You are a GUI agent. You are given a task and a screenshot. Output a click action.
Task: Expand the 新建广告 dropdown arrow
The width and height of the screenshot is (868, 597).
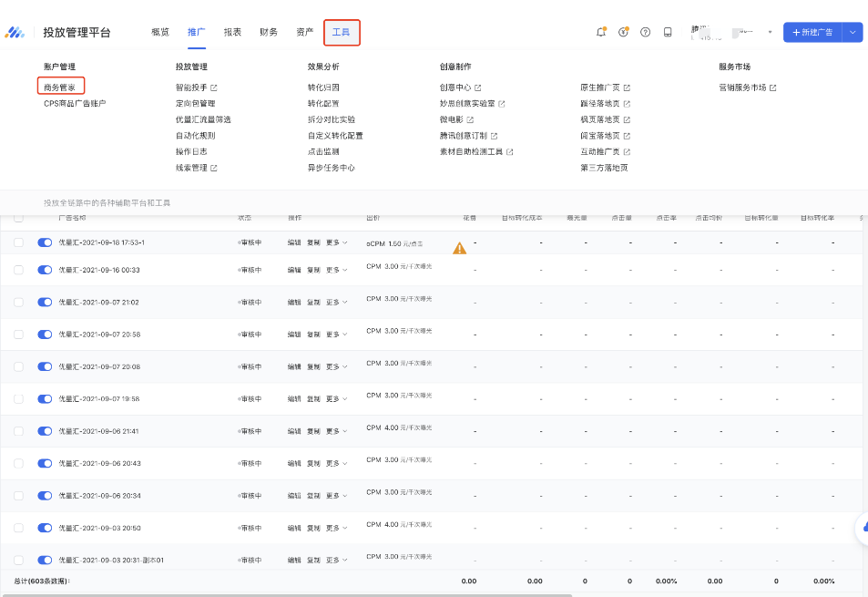853,32
